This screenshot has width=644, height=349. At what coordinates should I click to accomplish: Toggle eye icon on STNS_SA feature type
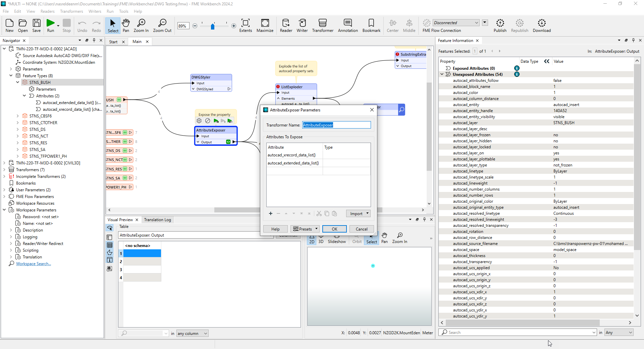click(125, 178)
